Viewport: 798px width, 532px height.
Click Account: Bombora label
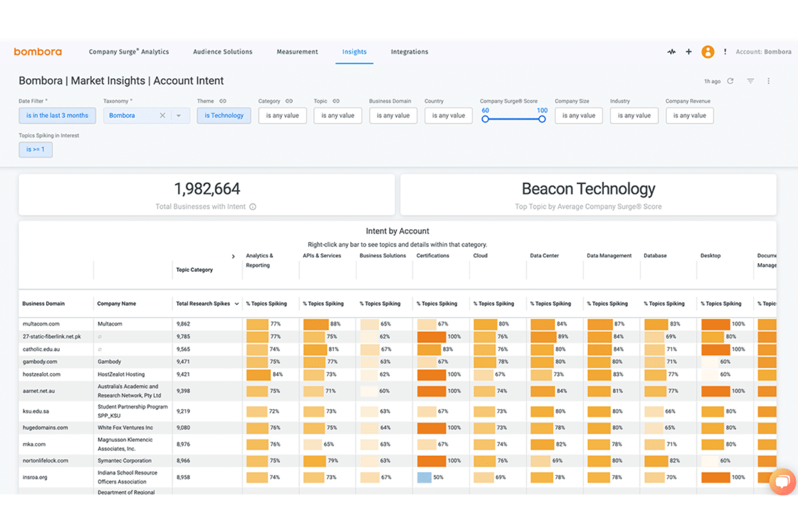(x=763, y=52)
